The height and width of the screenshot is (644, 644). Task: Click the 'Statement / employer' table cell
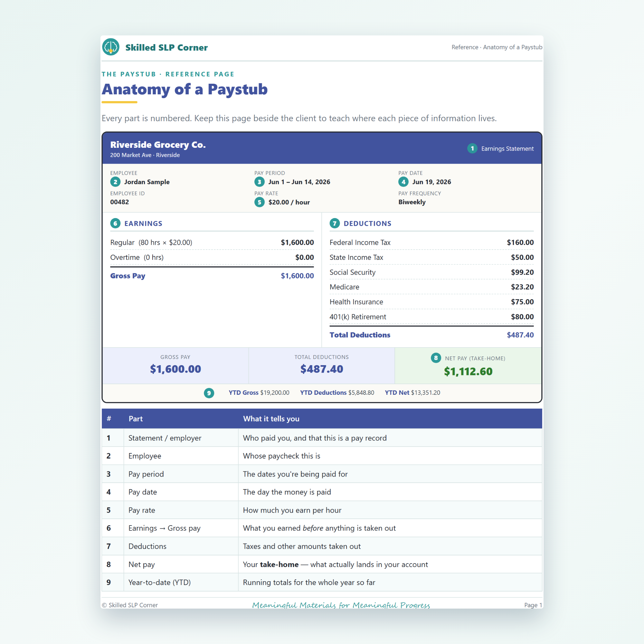(x=181, y=438)
